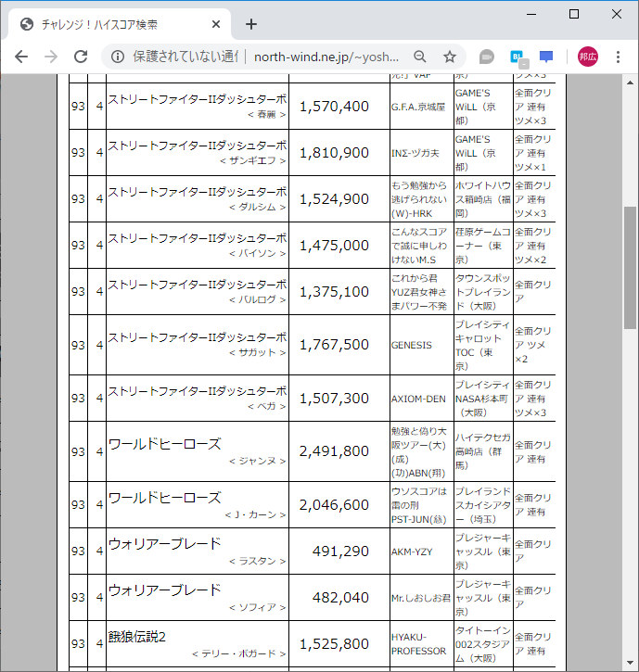
Task: Click character label < ベガ >
Action: tap(267, 406)
